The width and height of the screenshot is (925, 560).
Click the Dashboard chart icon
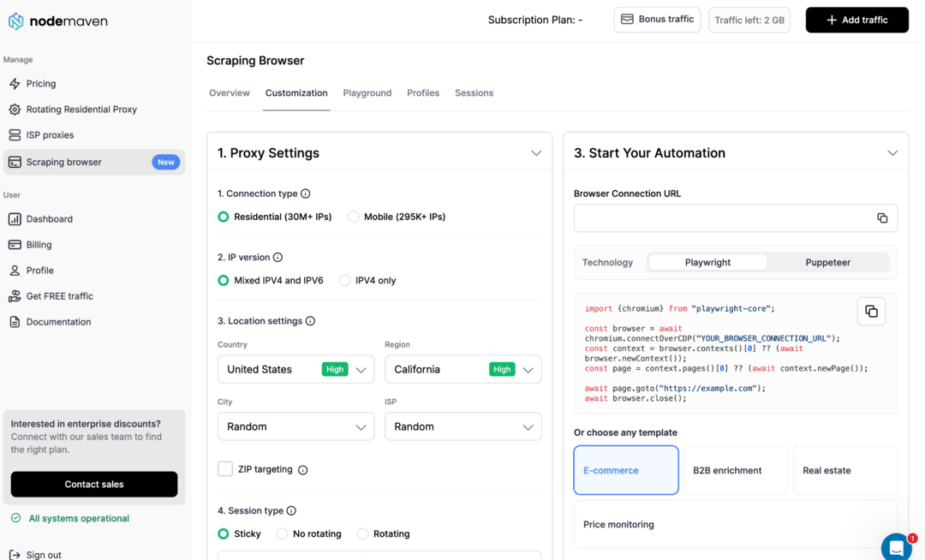[15, 219]
